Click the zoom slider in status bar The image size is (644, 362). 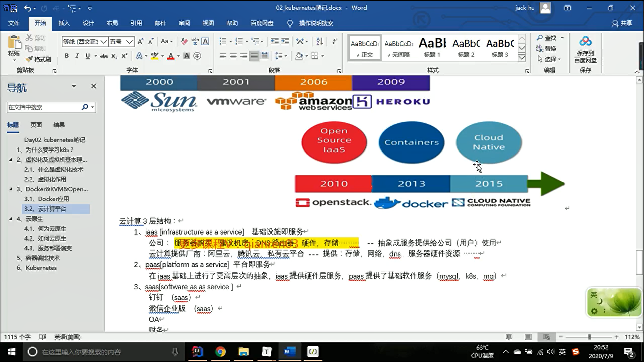pos(589,337)
